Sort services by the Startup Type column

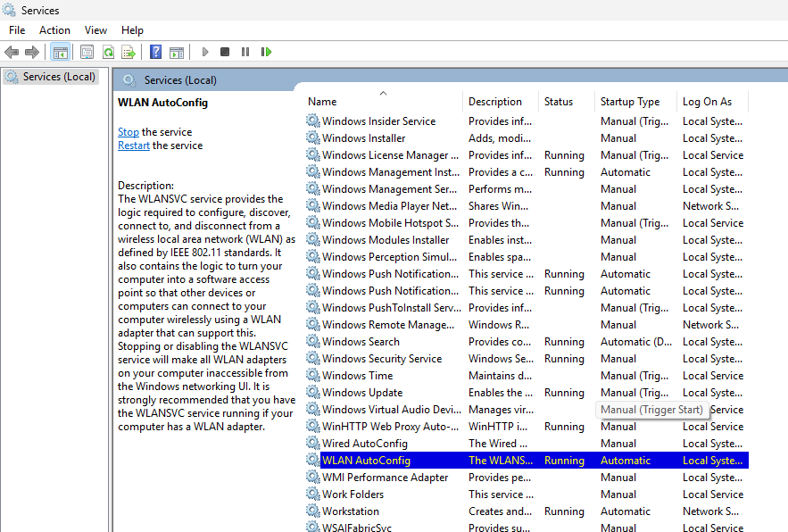coord(630,102)
